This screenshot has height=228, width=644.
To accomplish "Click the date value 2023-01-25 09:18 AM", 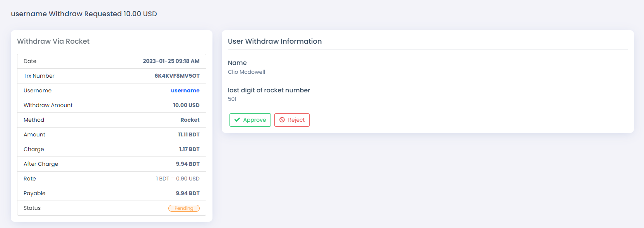I will click(171, 61).
